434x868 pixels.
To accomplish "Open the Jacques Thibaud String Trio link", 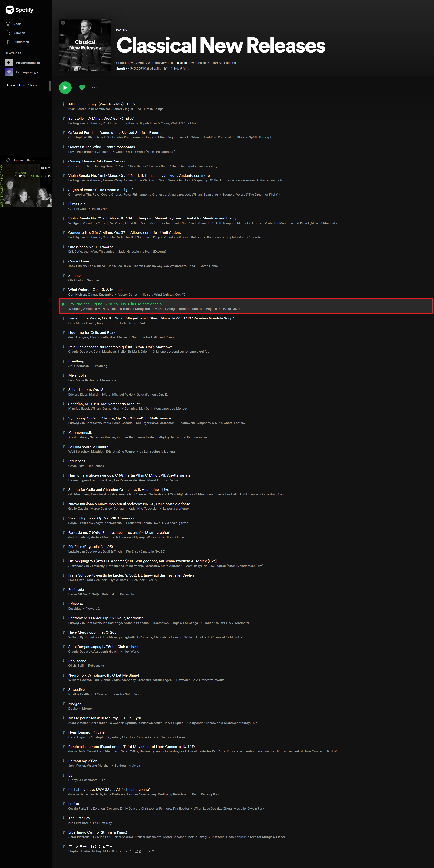I will coord(130,309).
